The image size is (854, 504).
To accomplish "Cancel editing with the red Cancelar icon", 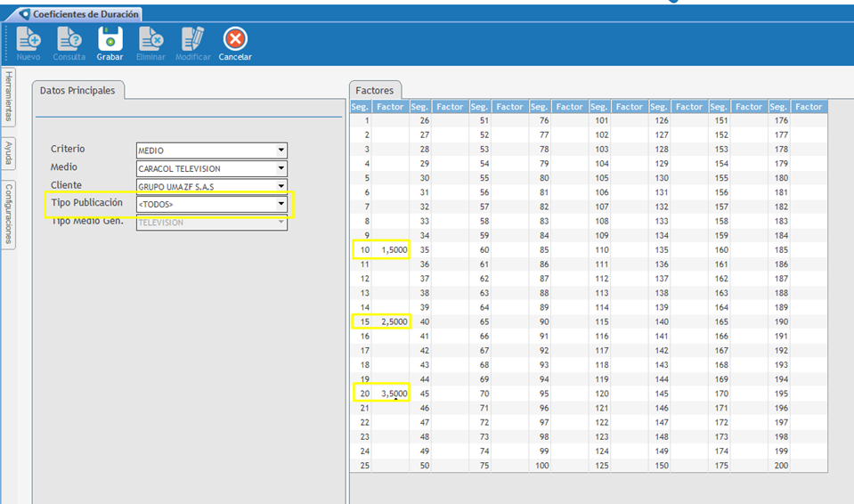I will tap(235, 39).
